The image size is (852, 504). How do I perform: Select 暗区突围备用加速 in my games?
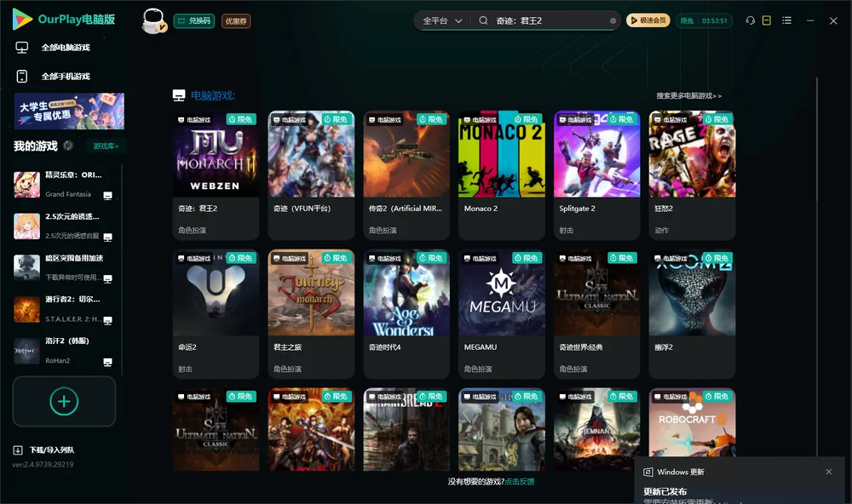(64, 267)
